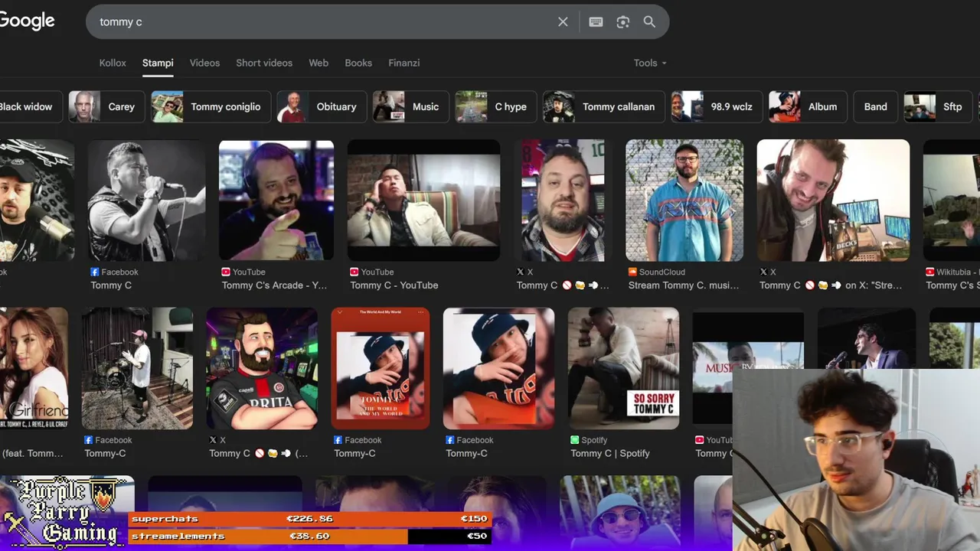Screen dimensions: 980x551
Task: Click the X icon under the cartoon avatar
Action: (x=214, y=440)
